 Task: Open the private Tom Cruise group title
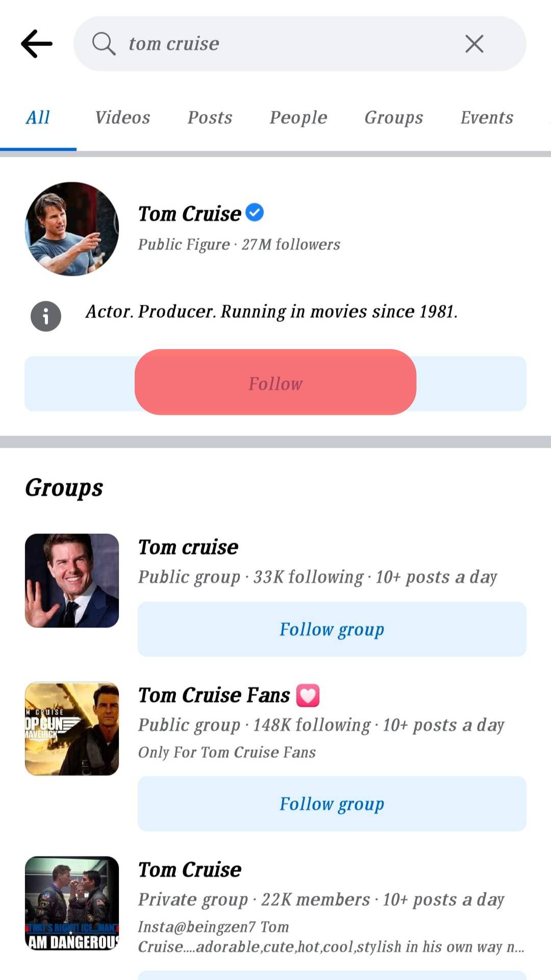click(190, 870)
